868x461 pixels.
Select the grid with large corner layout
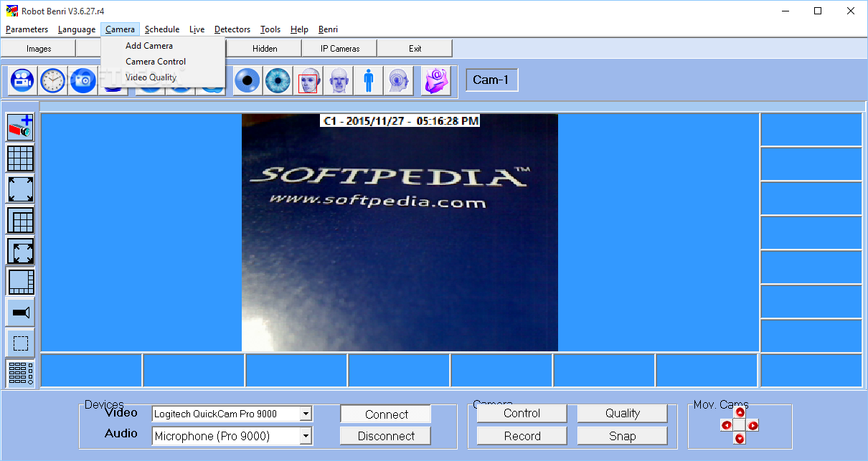pyautogui.click(x=21, y=220)
